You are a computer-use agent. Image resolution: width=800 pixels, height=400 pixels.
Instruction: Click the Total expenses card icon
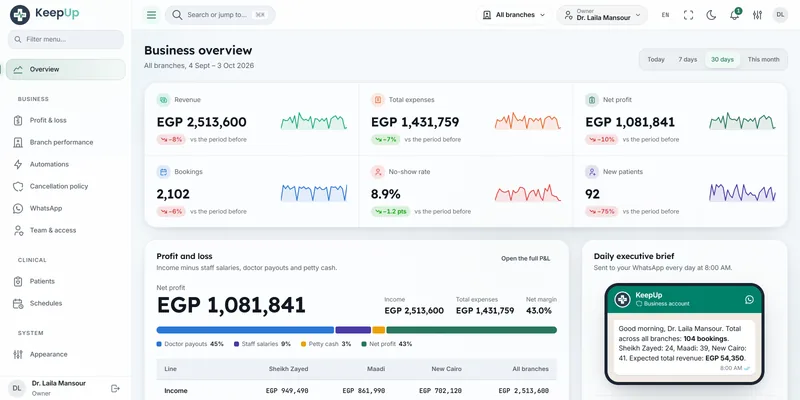[x=378, y=100]
